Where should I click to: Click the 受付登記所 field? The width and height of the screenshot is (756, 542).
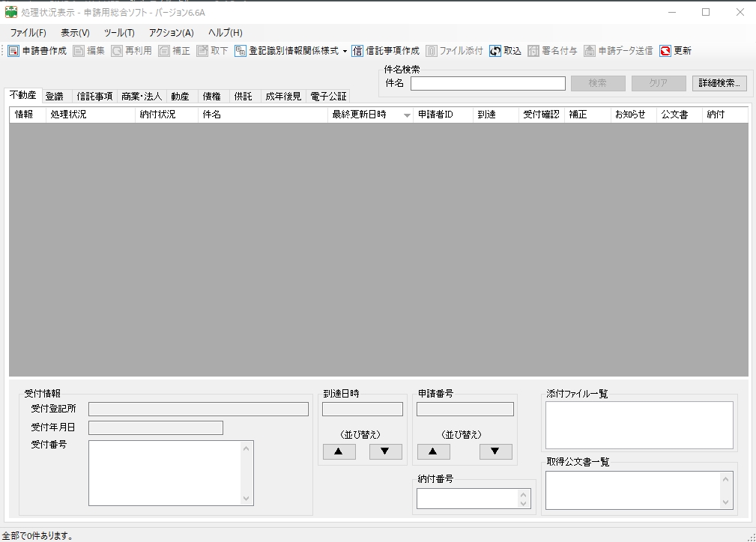[198, 409]
